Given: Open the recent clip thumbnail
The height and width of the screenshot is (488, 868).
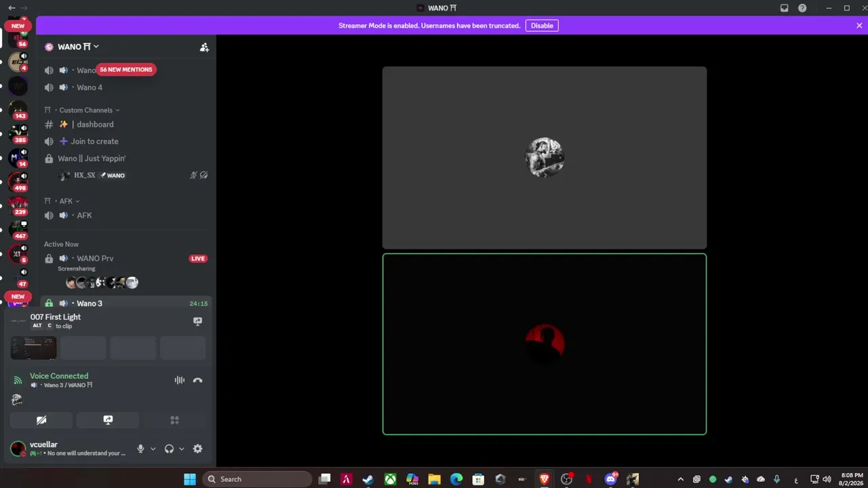Looking at the screenshot, I should click(33, 348).
